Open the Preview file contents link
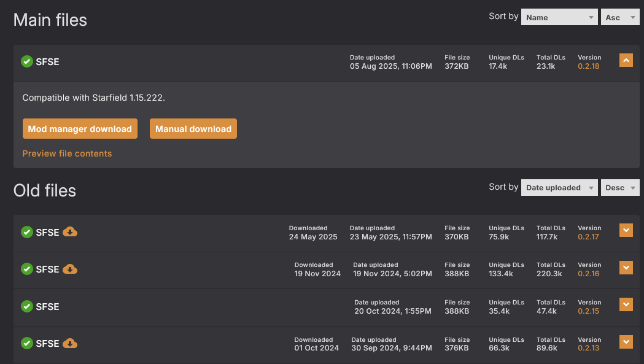Image resolution: width=644 pixels, height=364 pixels. [x=67, y=153]
